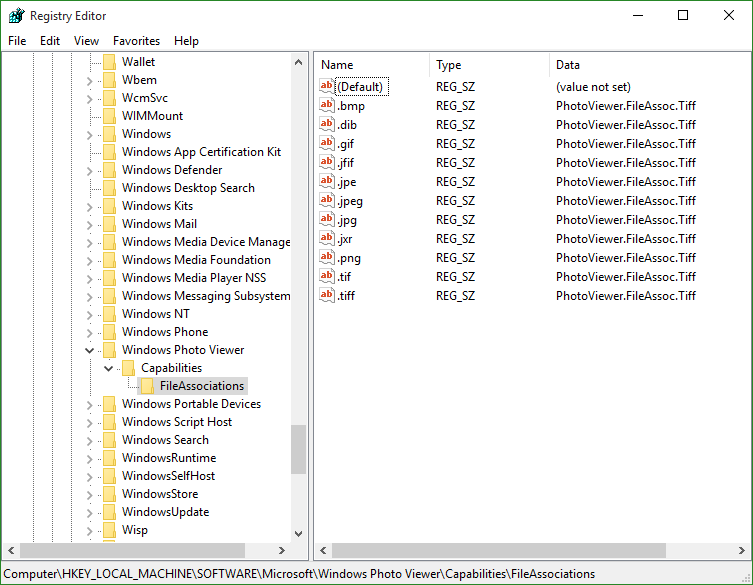This screenshot has height=585, width=753.
Task: Click values pane scroll right arrow
Action: click(x=741, y=550)
